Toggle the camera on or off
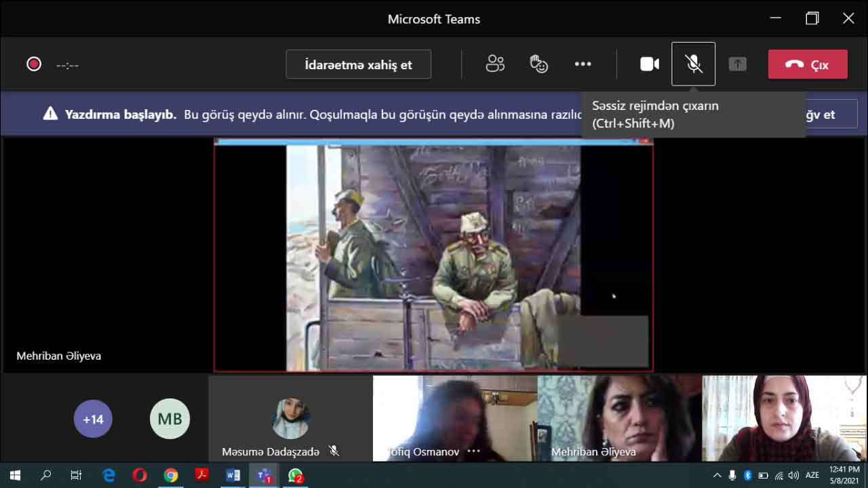 pos(650,64)
